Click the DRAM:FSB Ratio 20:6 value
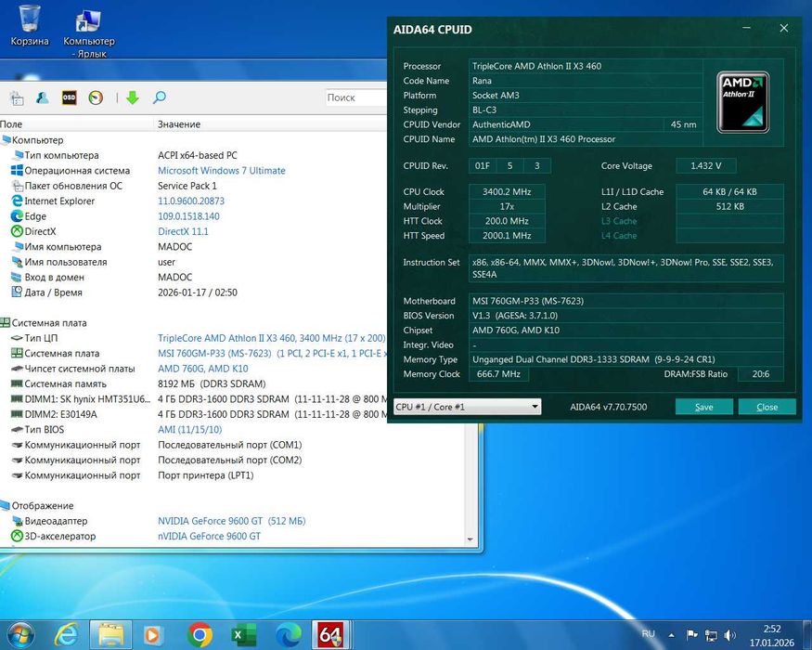This screenshot has width=812, height=650. pos(761,374)
